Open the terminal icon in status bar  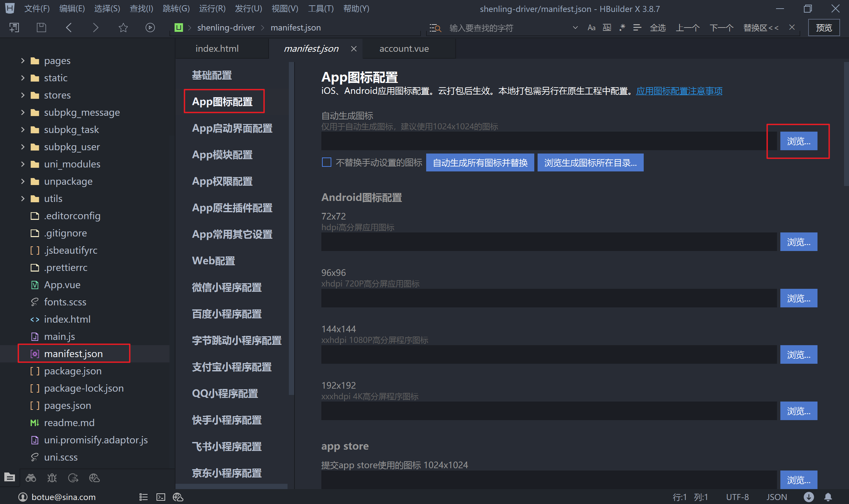pos(161,497)
